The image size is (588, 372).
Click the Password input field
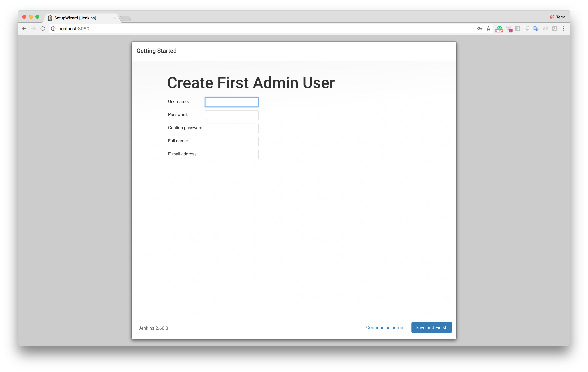pyautogui.click(x=231, y=114)
